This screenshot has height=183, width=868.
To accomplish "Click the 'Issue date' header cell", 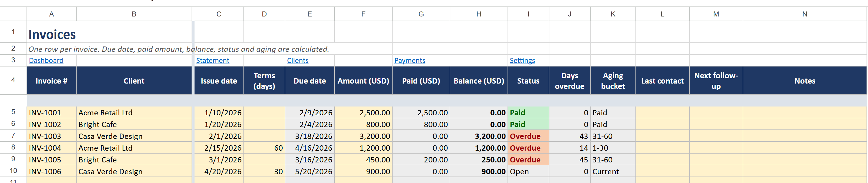I will click(x=219, y=81).
